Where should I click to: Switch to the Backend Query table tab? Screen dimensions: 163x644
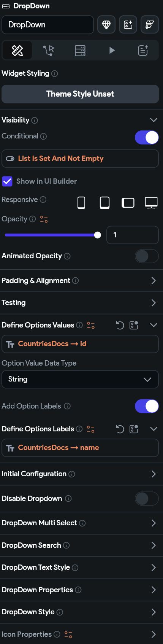click(x=80, y=51)
